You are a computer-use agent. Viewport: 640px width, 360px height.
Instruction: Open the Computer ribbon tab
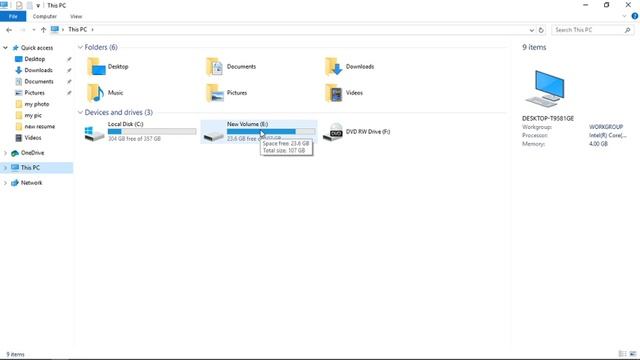44,16
